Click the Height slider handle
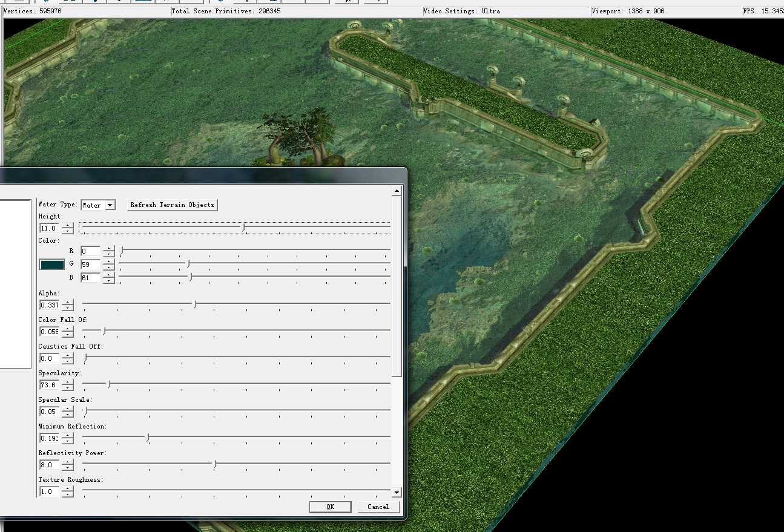 point(244,228)
